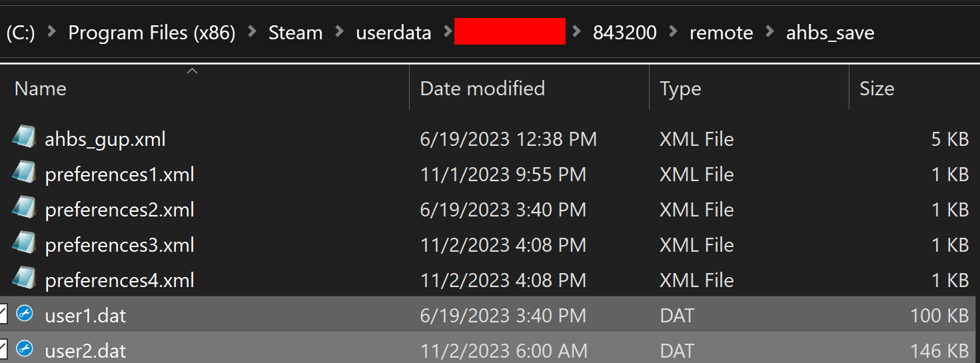Select the preferences3.xml file icon
This screenshot has width=980, height=363.
click(24, 244)
